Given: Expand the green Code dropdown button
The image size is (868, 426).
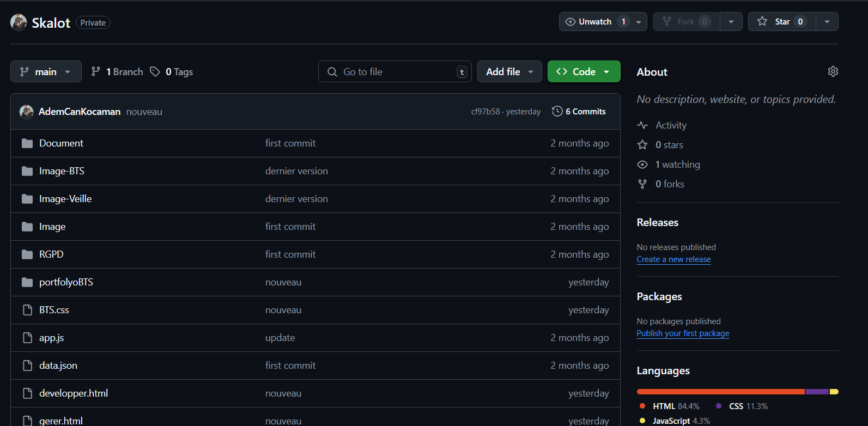Looking at the screenshot, I should 584,71.
